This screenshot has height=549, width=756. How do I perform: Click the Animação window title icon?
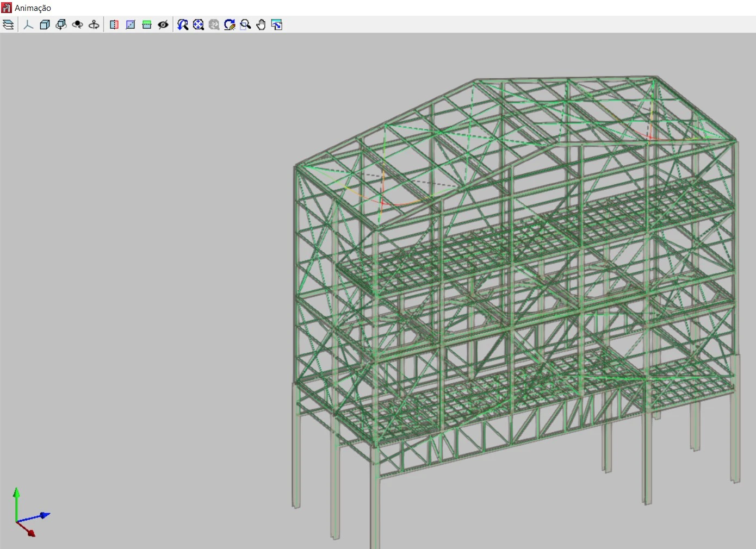[7, 8]
